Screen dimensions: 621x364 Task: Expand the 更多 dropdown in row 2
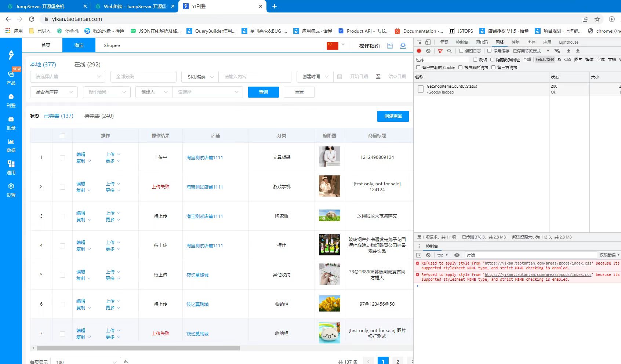113,190
